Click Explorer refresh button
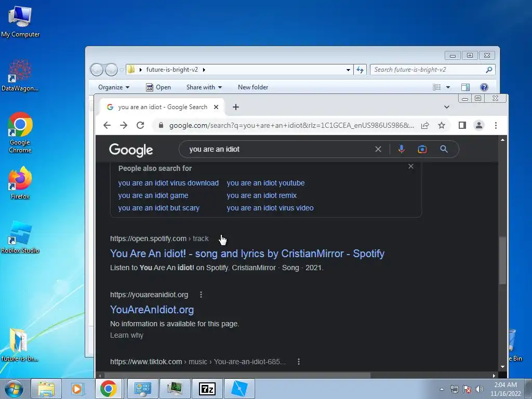Image resolution: width=532 pixels, height=399 pixels. click(360, 70)
